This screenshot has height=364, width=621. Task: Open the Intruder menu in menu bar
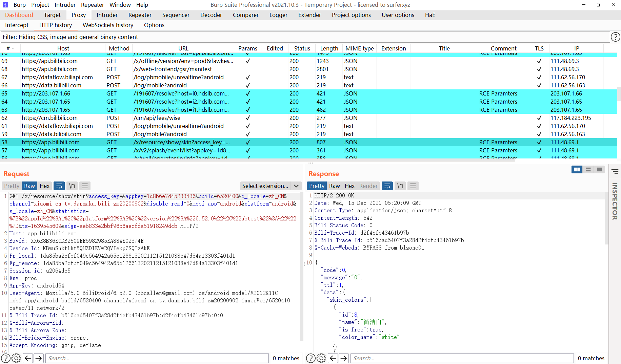(65, 5)
